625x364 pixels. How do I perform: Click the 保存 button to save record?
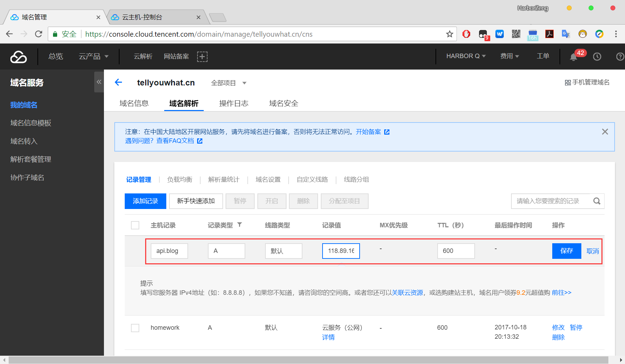(566, 251)
